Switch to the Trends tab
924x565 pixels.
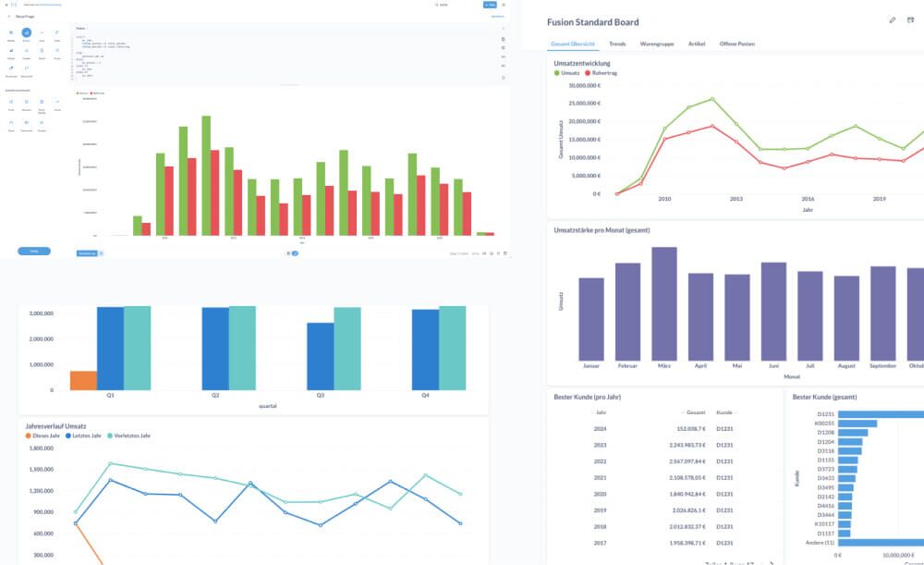617,43
